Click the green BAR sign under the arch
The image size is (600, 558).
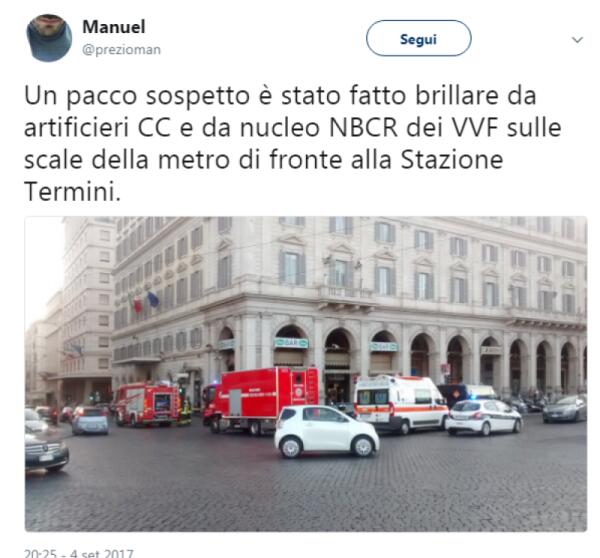coord(291,343)
